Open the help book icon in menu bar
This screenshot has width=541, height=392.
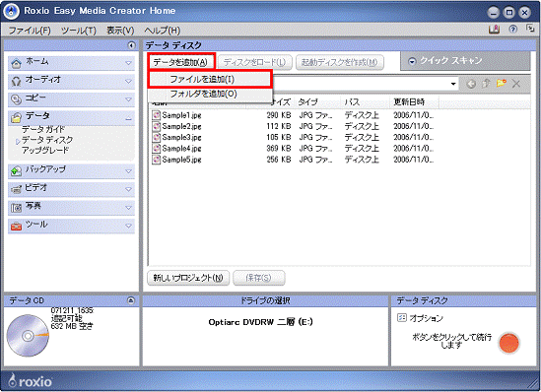tap(494, 30)
